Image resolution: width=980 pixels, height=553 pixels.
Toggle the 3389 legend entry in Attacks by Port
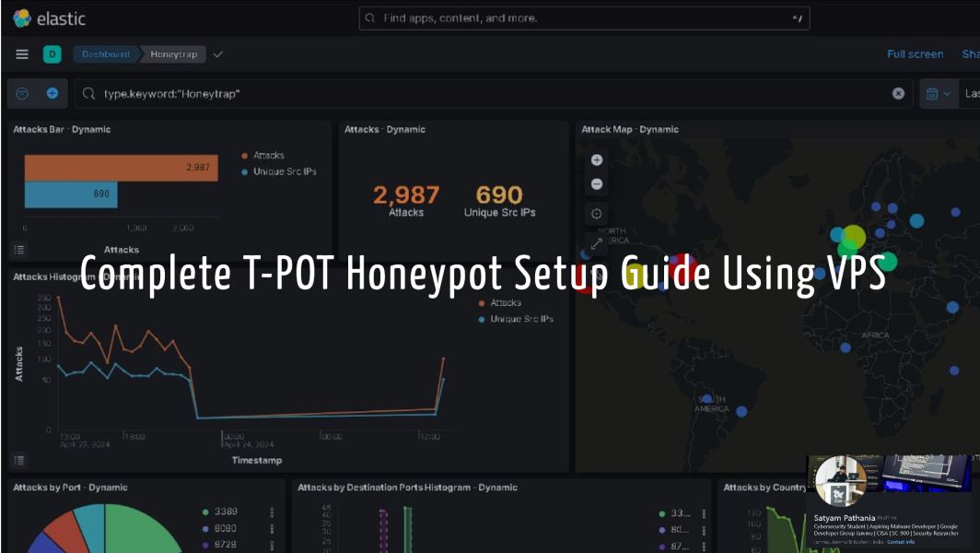tap(227, 512)
